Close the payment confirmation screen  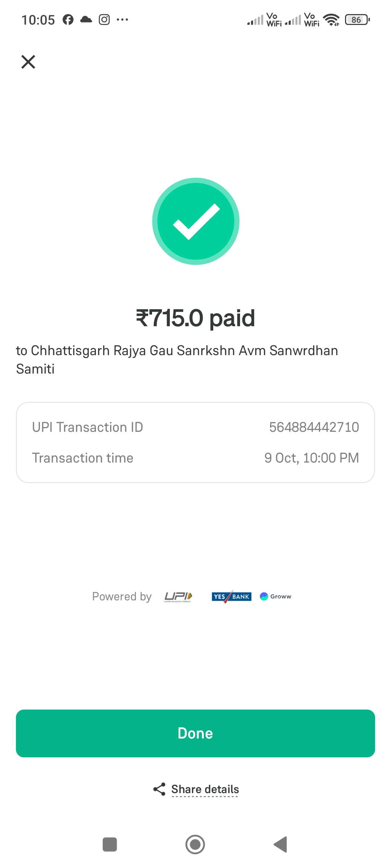[x=28, y=62]
